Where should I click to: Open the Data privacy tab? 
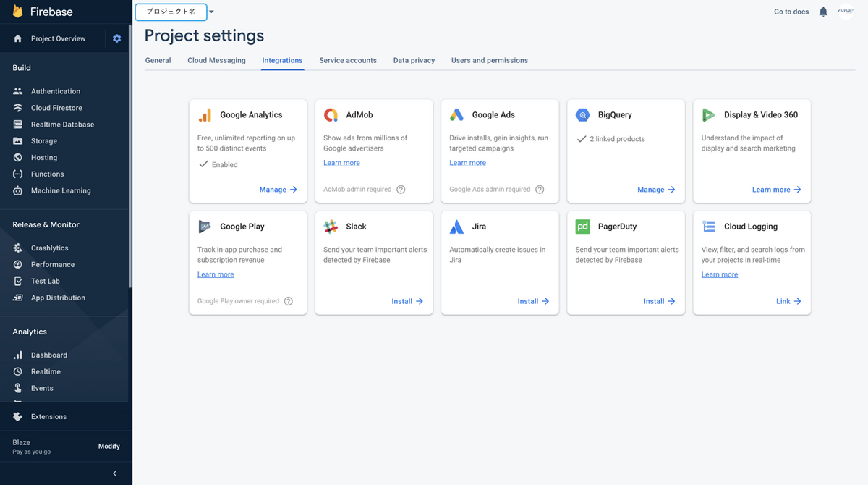pyautogui.click(x=414, y=61)
